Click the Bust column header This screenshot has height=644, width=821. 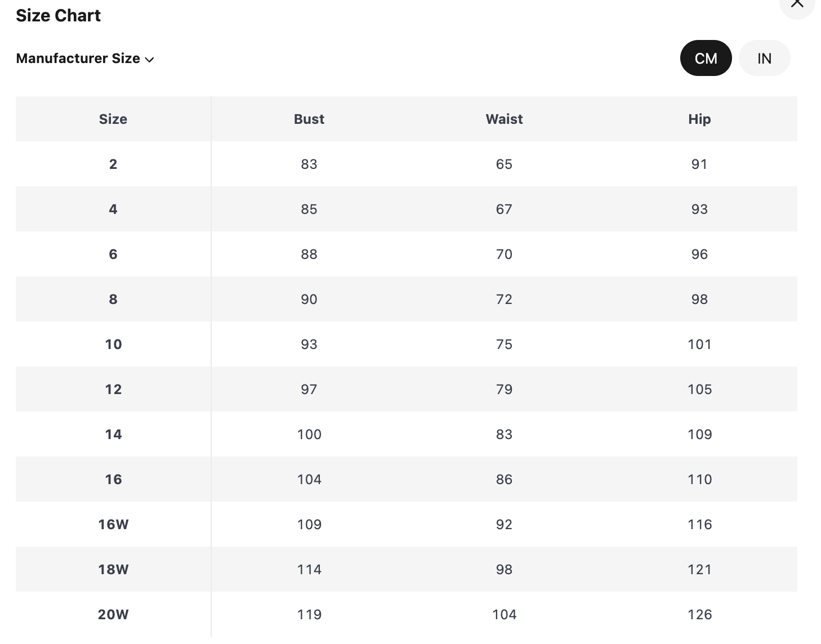(x=309, y=119)
